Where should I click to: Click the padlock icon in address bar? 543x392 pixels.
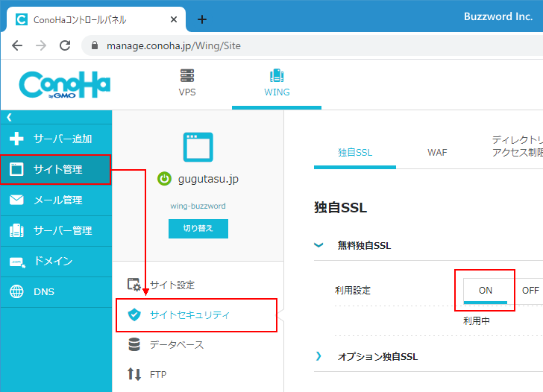pyautogui.click(x=95, y=45)
